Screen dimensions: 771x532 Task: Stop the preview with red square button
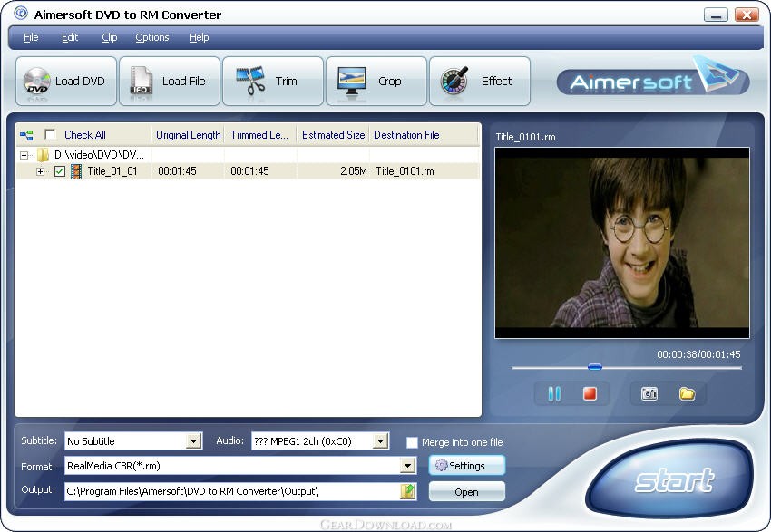(590, 393)
